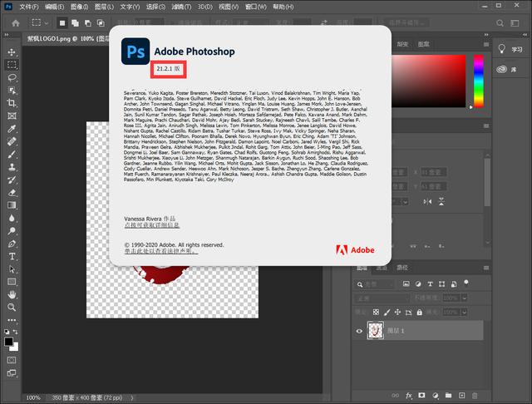This screenshot has width=532, height=404.
Task: Select the Zoom tool
Action: (x=12, y=307)
